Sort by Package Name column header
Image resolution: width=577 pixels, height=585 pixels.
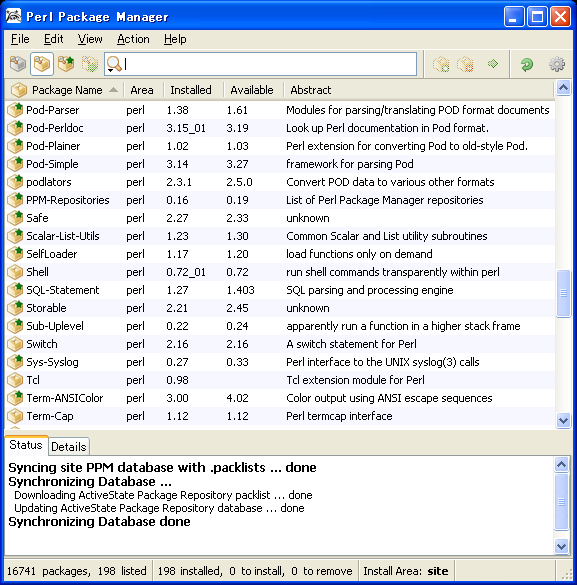coord(64,90)
